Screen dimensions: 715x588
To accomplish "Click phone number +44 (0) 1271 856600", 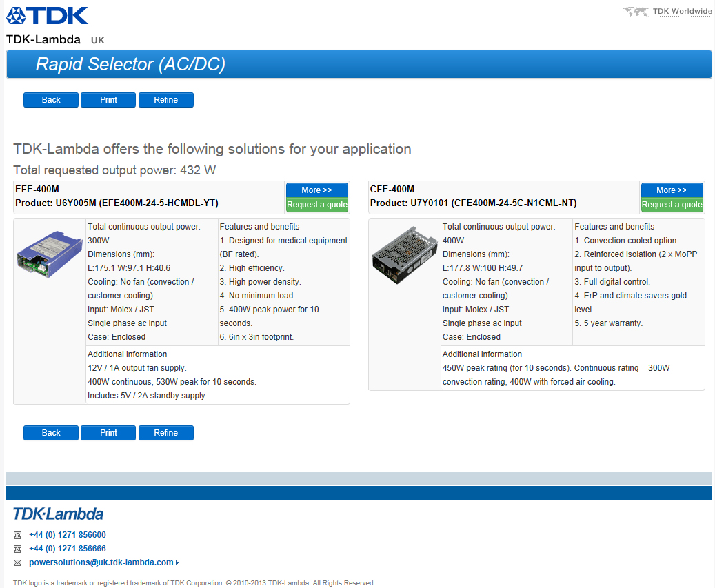I will (68, 535).
